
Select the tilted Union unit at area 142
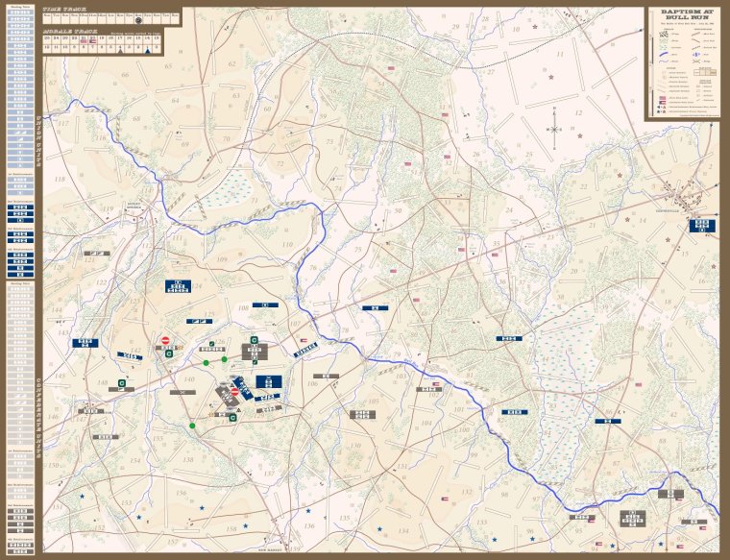tap(130, 356)
